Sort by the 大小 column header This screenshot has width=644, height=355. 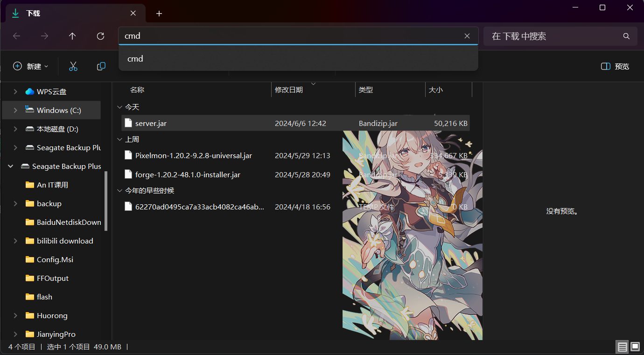[436, 90]
